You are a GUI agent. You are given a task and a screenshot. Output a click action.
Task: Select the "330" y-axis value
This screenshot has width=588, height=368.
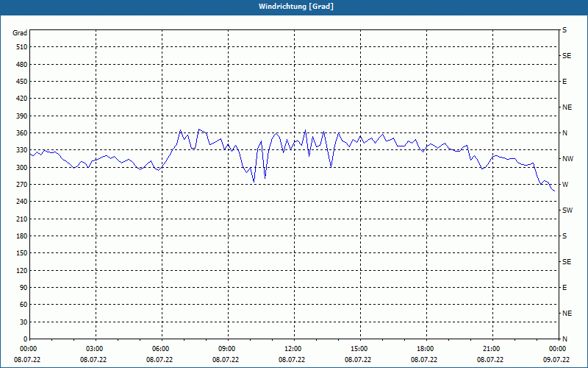click(22, 150)
